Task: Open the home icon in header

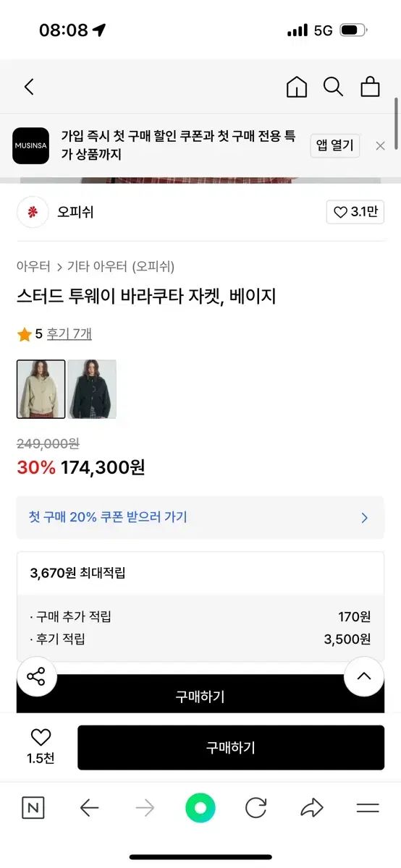Action: click(x=297, y=87)
